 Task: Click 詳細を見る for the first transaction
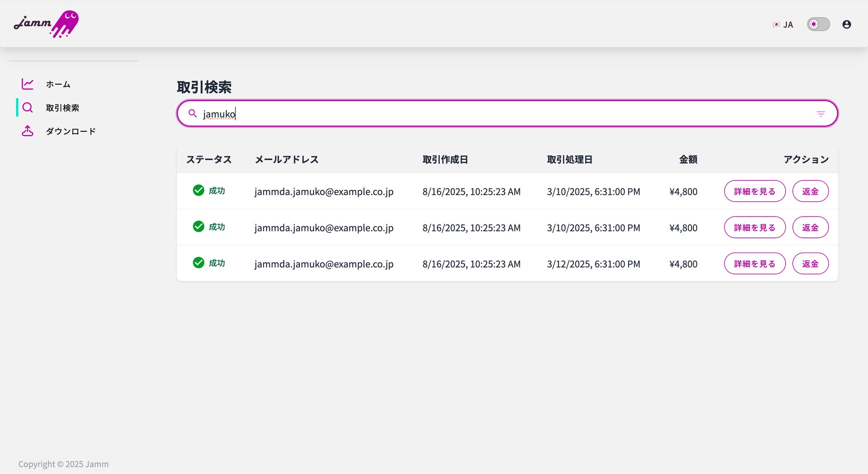pyautogui.click(x=754, y=191)
